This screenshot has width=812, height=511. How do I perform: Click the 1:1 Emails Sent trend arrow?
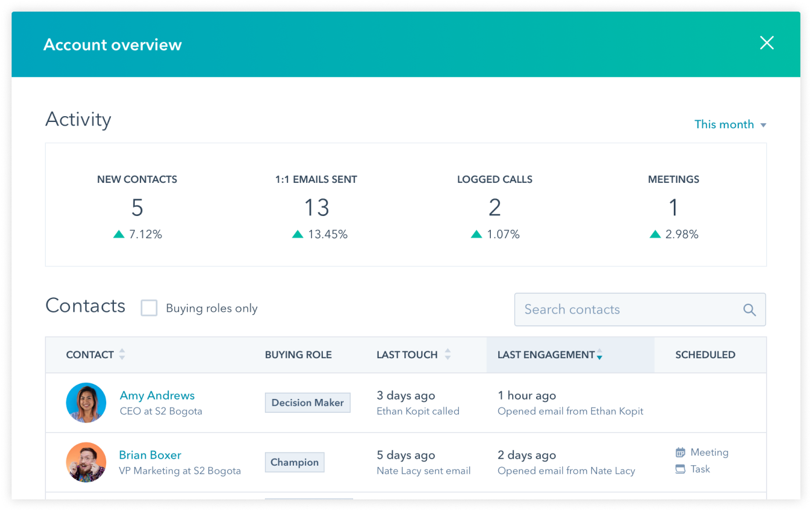tap(298, 234)
